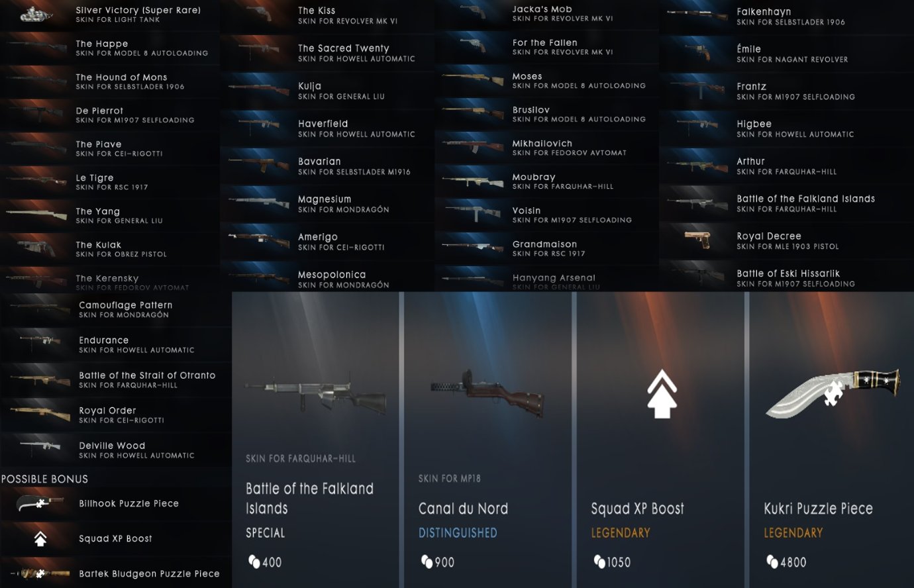Select the Camouflage Pattern Mondragón skin
Screen dimensions: 914x588
[116, 309]
